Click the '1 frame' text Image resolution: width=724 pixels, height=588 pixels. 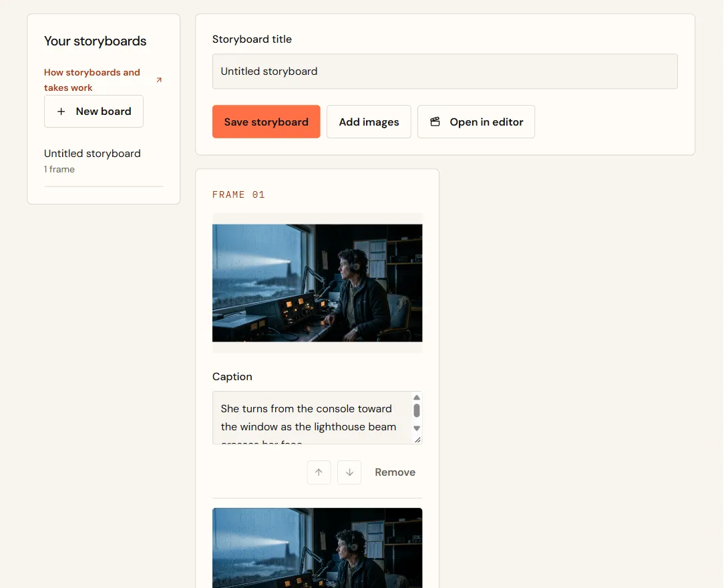pyautogui.click(x=59, y=169)
